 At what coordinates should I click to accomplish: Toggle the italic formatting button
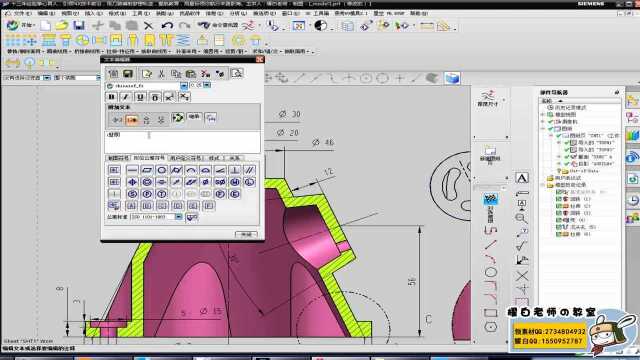tap(126, 97)
